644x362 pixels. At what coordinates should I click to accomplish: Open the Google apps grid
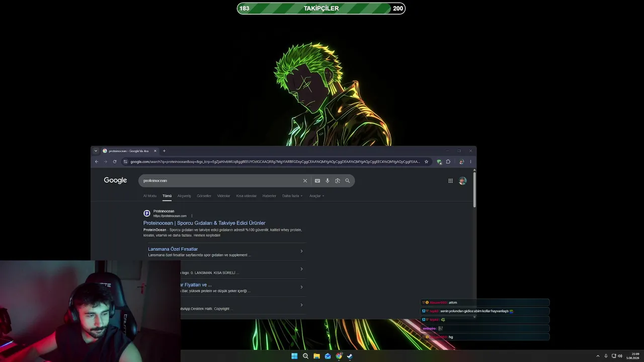[450, 180]
